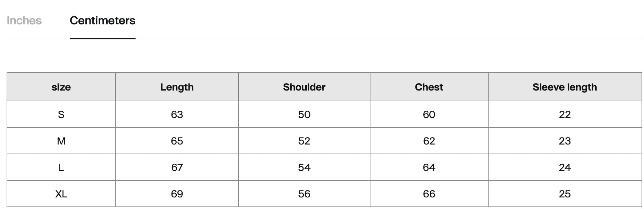Click the Shoulder value 56 for size XL

point(304,194)
